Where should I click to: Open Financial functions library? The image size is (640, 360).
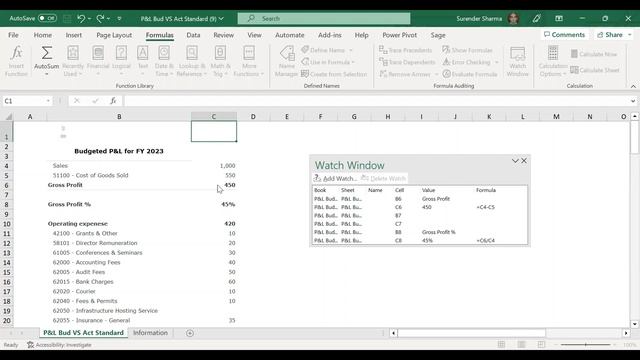pyautogui.click(x=98, y=61)
